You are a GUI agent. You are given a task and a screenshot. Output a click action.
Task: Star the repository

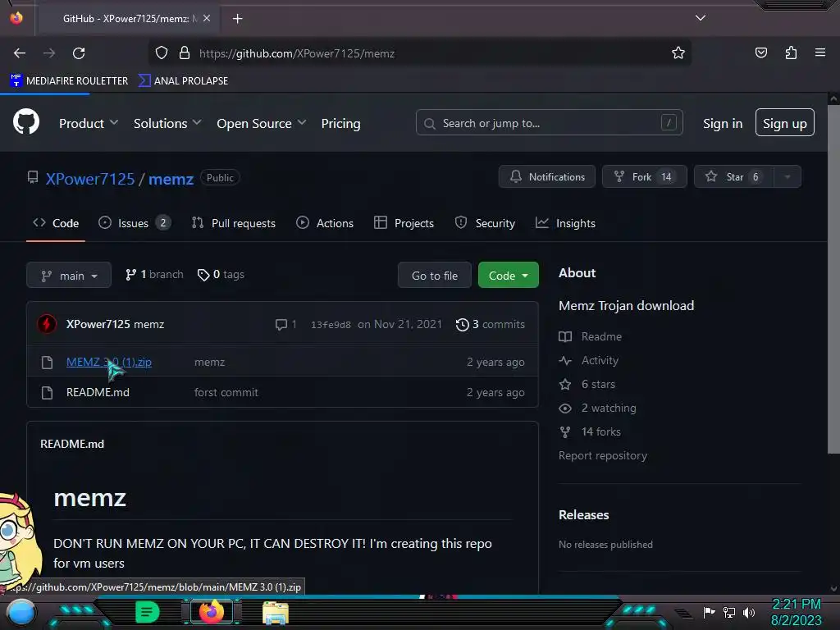(733, 177)
